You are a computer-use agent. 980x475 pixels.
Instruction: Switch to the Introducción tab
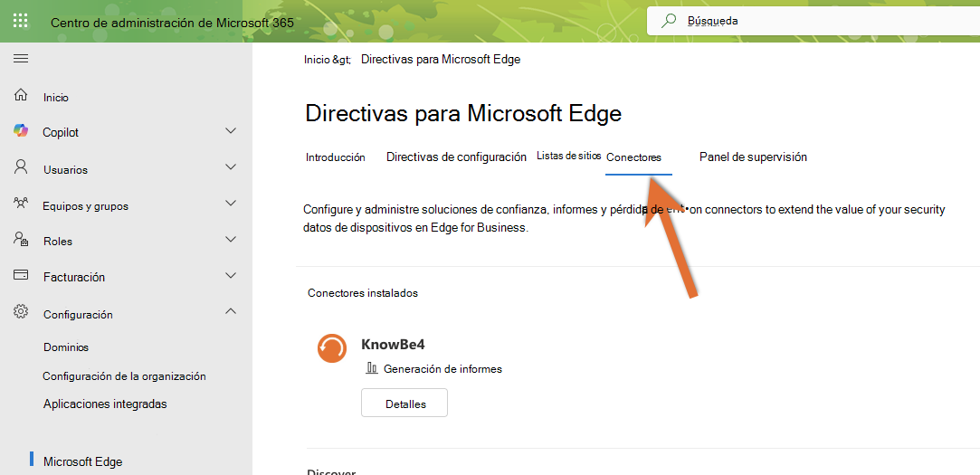[336, 157]
